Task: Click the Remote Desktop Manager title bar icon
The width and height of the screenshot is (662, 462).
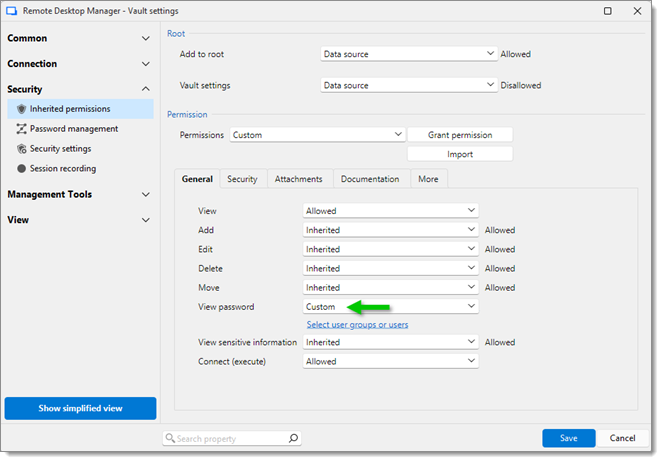Action: (x=11, y=11)
